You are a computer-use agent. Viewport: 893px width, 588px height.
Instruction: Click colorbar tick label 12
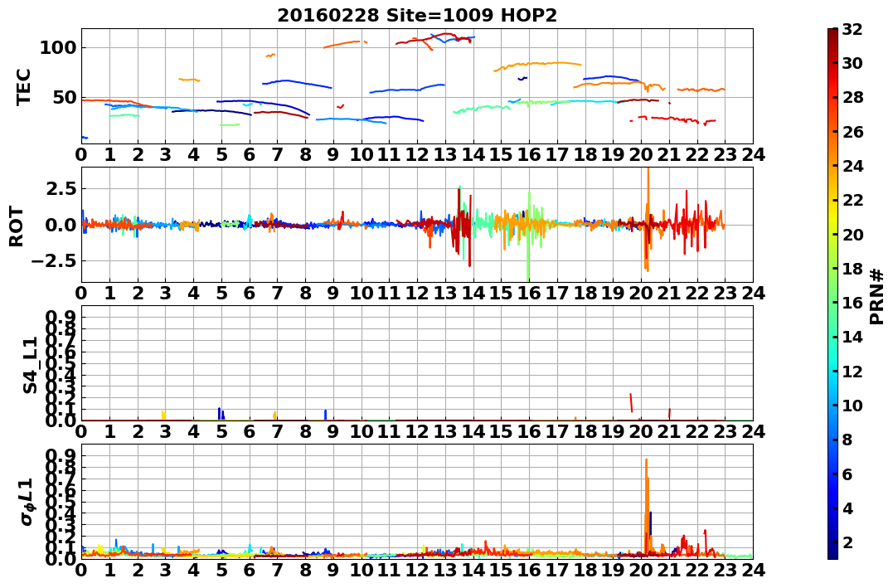853,371
